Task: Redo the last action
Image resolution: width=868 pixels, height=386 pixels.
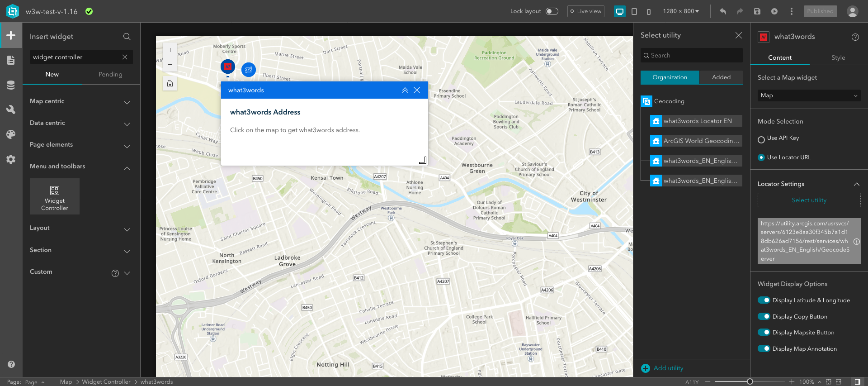Action: point(740,11)
